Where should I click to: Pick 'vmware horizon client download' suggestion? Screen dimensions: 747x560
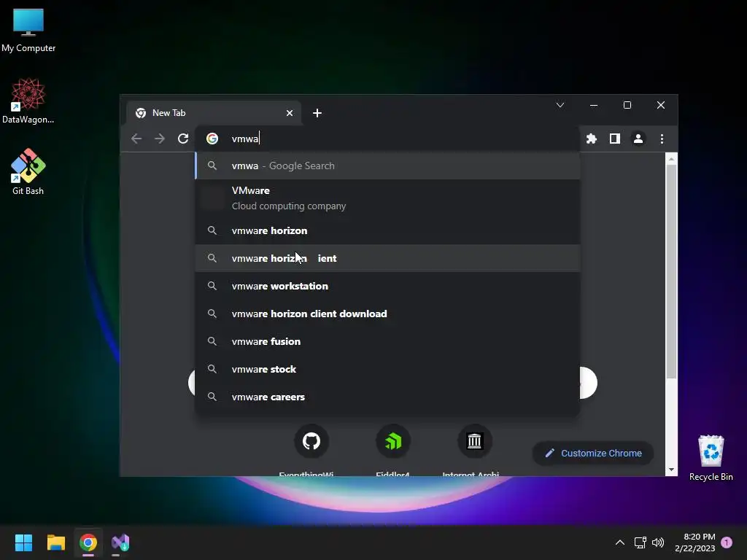387,314
